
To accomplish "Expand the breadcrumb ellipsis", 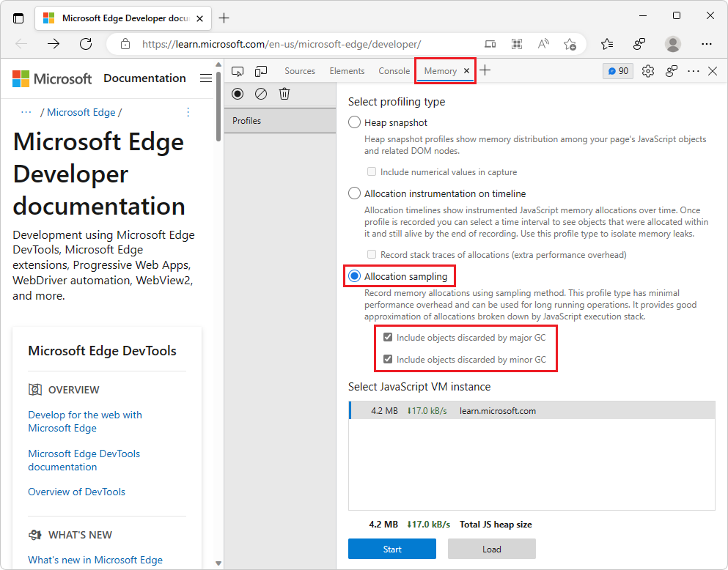I will tap(26, 112).
